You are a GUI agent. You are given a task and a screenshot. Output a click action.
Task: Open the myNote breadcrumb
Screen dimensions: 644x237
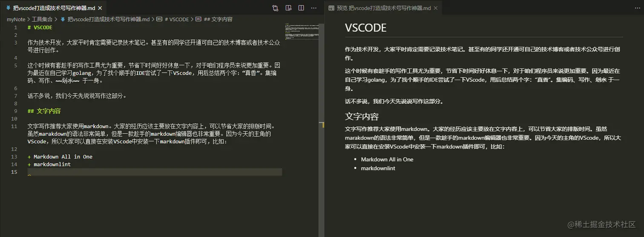pos(16,19)
